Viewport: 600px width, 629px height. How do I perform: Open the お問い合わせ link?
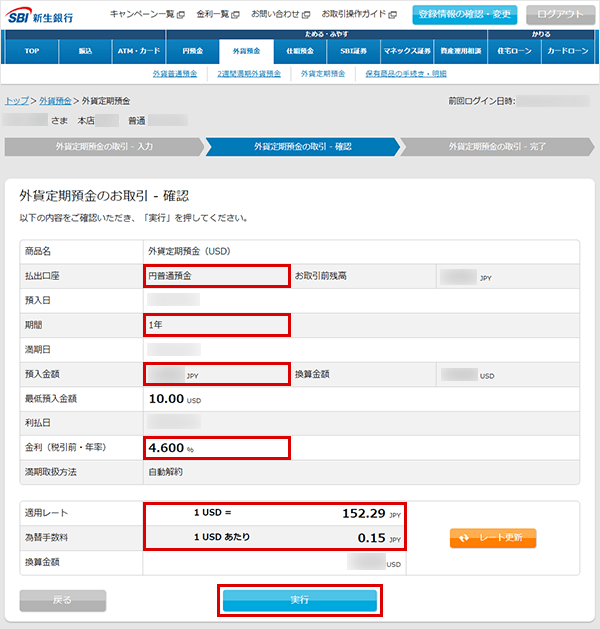pos(278,15)
